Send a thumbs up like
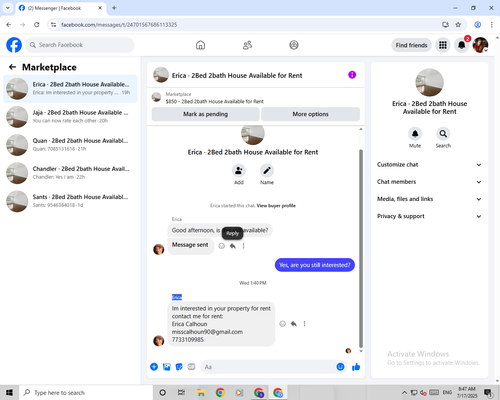 click(x=356, y=367)
